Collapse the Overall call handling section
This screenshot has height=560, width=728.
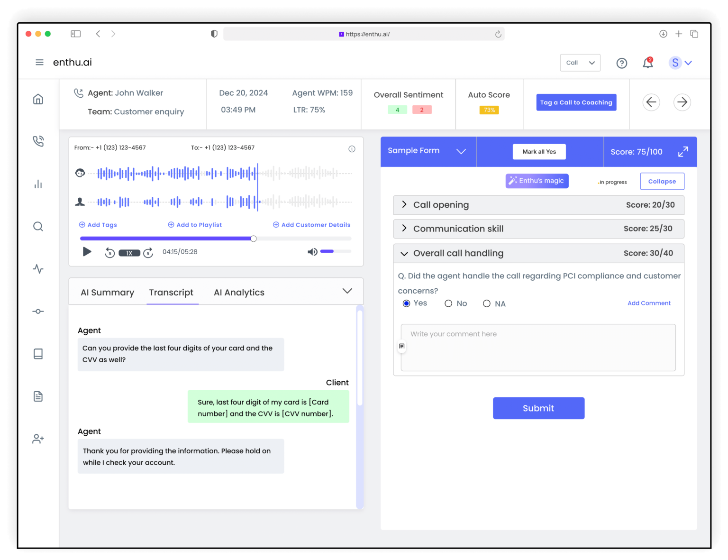[x=404, y=253]
